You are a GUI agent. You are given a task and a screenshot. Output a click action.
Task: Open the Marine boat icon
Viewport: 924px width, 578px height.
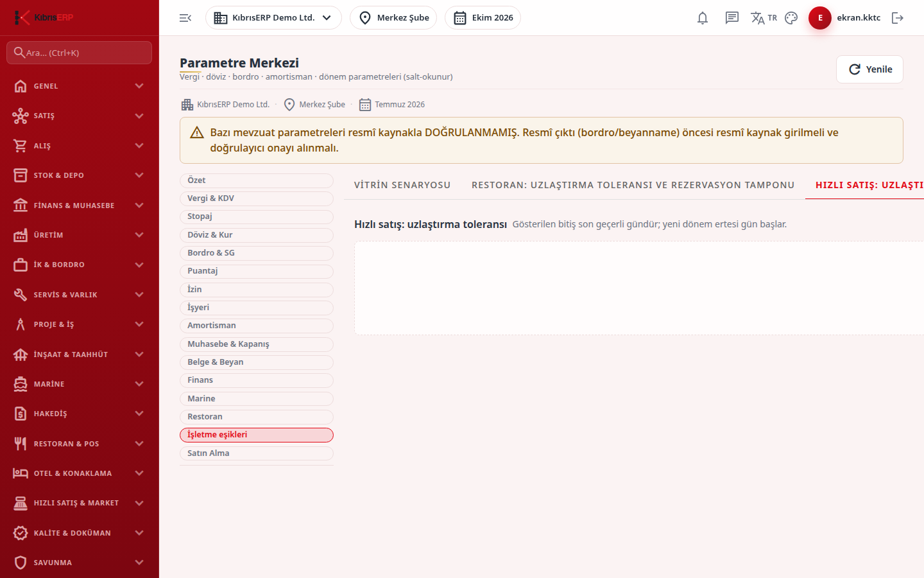(21, 384)
